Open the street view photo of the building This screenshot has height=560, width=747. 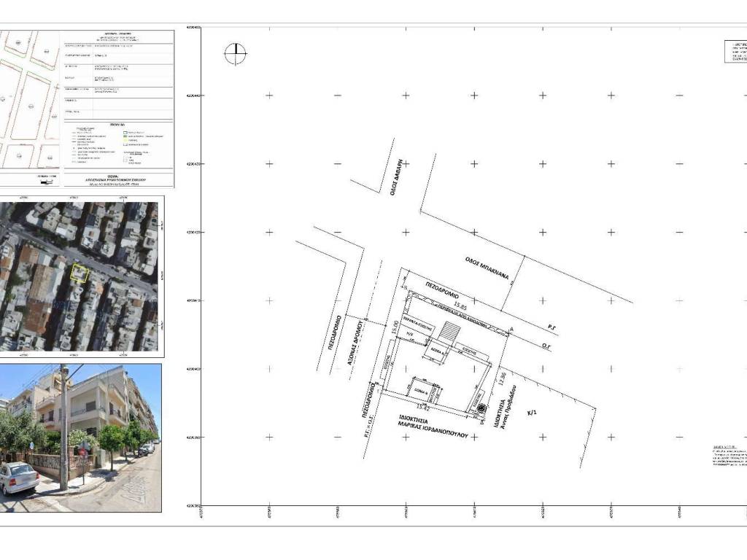[x=80, y=438]
